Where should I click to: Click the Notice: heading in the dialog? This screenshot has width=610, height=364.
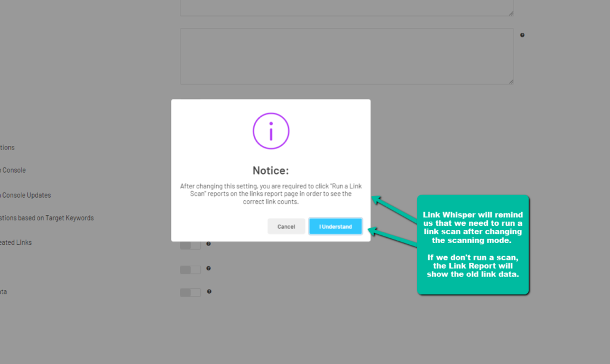(270, 170)
